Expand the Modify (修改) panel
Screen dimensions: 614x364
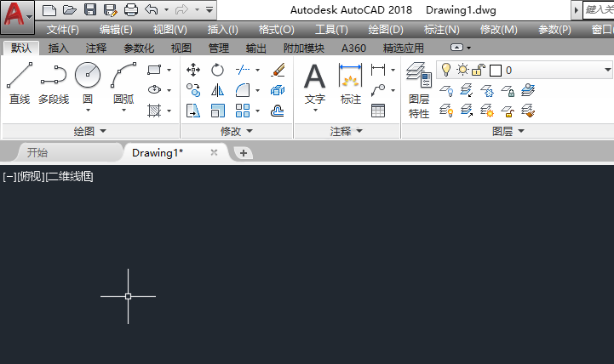point(237,131)
